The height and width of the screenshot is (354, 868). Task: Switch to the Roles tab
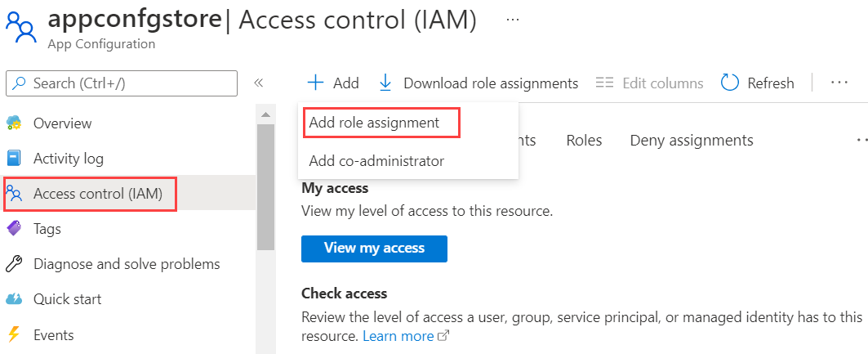[x=584, y=141]
